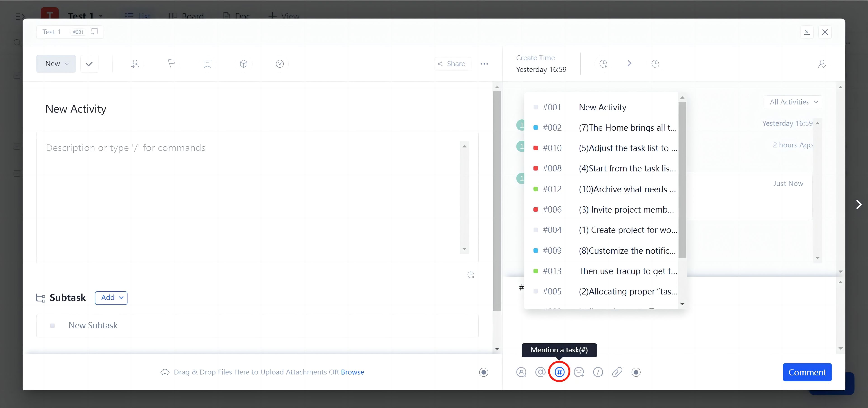The height and width of the screenshot is (408, 868).
Task: Select task #010 from mention list
Action: tap(605, 148)
